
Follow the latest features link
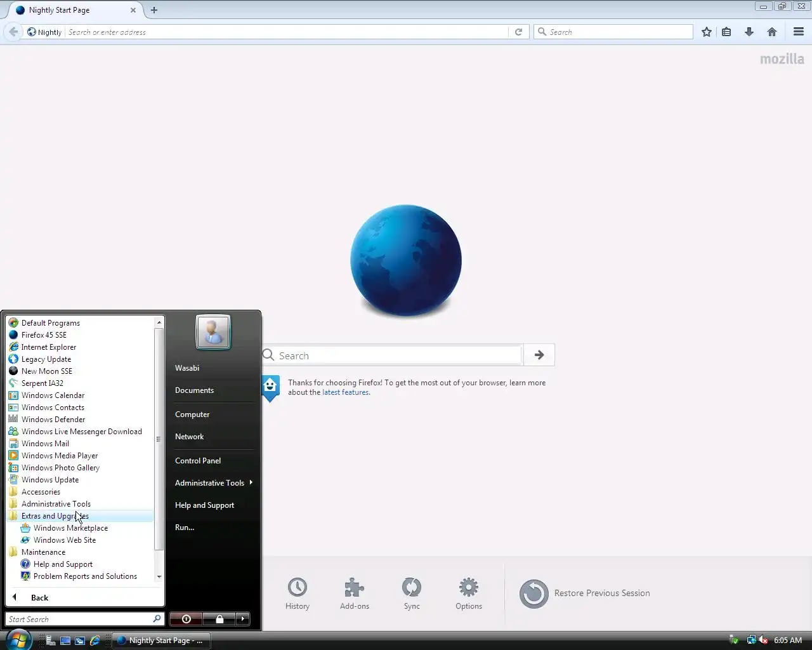[345, 392]
